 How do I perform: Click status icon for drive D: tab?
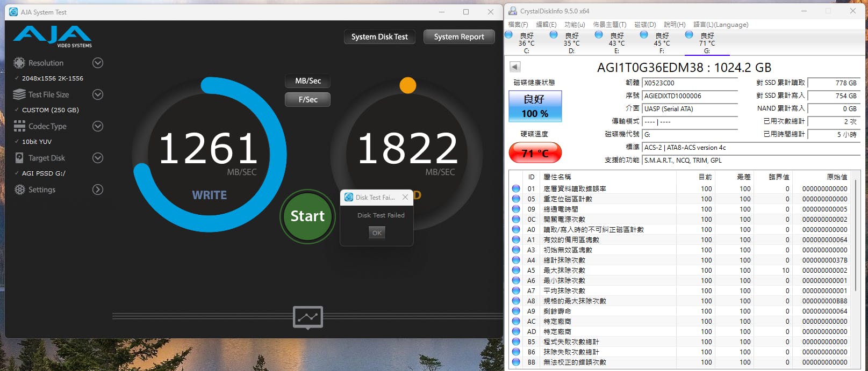coord(554,35)
